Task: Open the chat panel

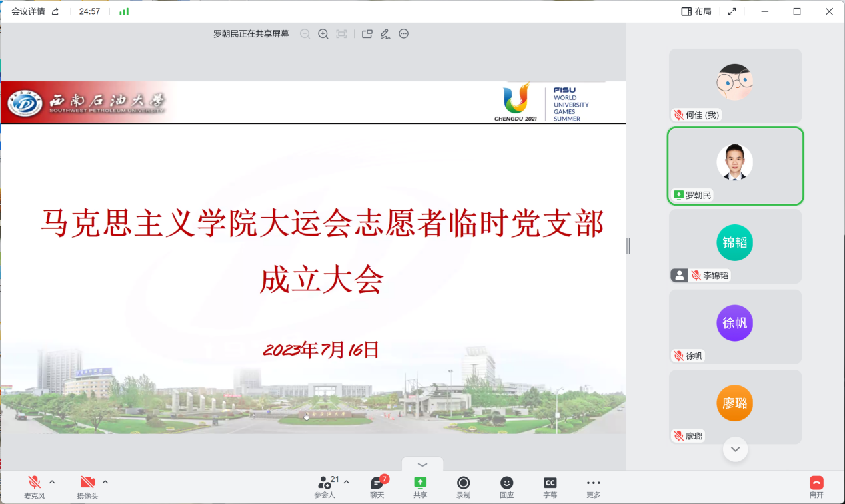Action: [x=377, y=487]
